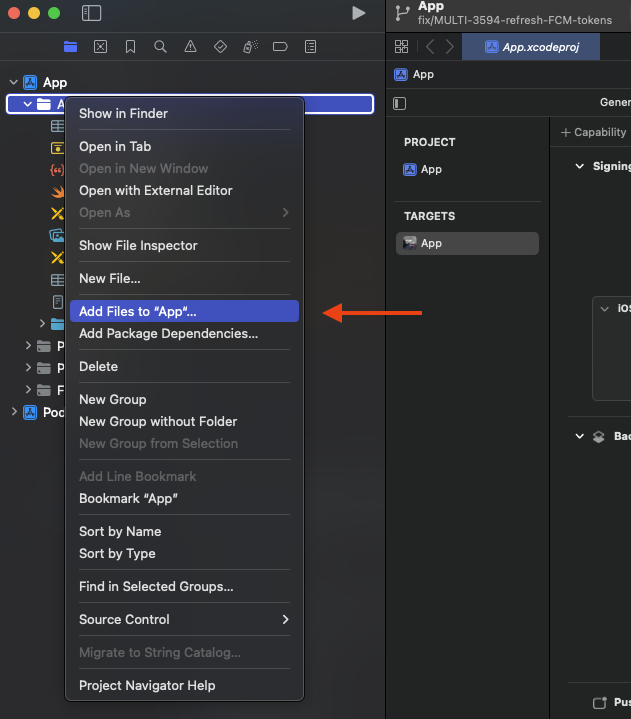
Task: Click the Run (play) button
Action: pyautogui.click(x=358, y=13)
